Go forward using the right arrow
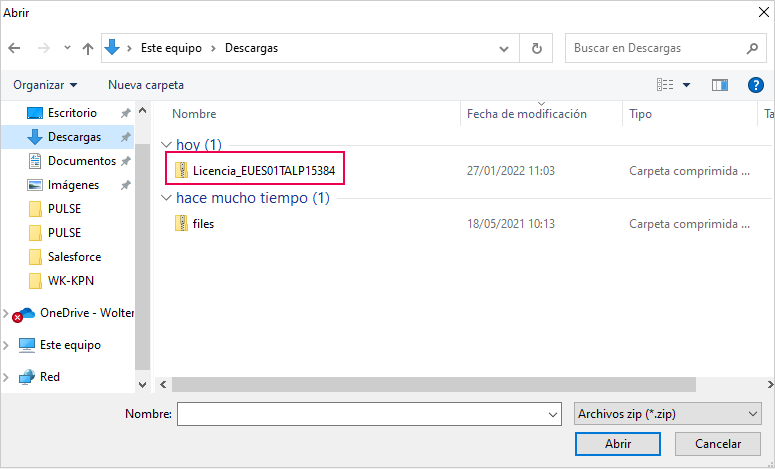 (43, 48)
